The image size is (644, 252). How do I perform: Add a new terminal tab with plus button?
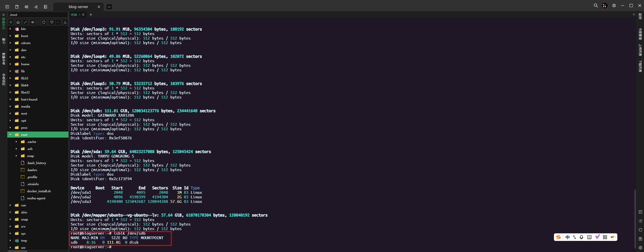(91, 15)
